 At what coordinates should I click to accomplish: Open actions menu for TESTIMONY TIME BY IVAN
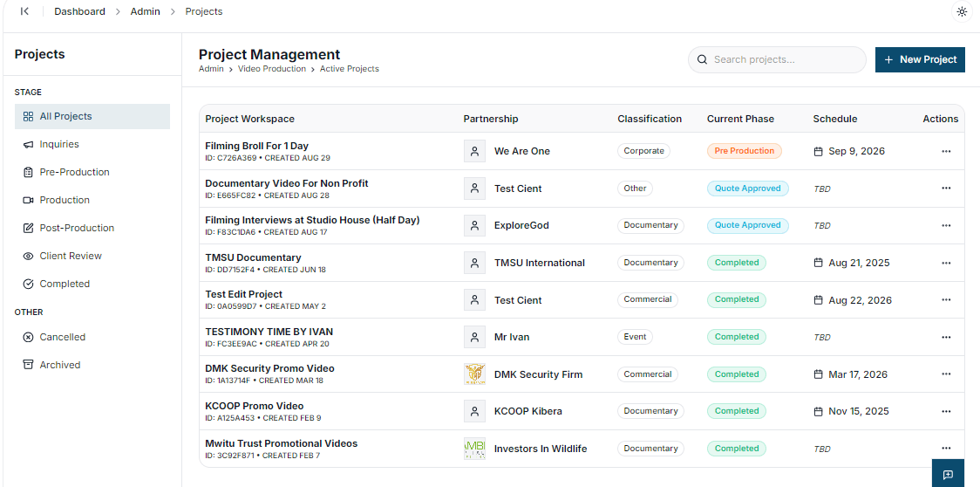pos(946,337)
